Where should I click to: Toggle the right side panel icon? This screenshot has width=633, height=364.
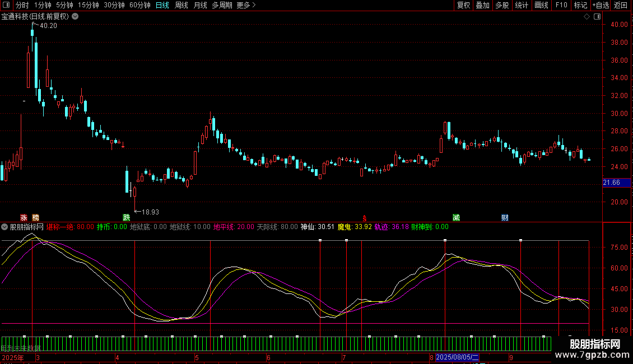597,16
